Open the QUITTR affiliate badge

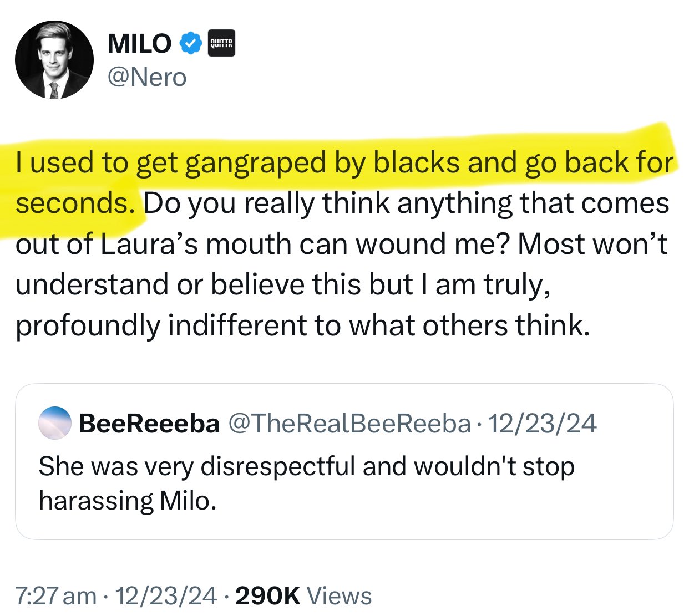tap(221, 43)
